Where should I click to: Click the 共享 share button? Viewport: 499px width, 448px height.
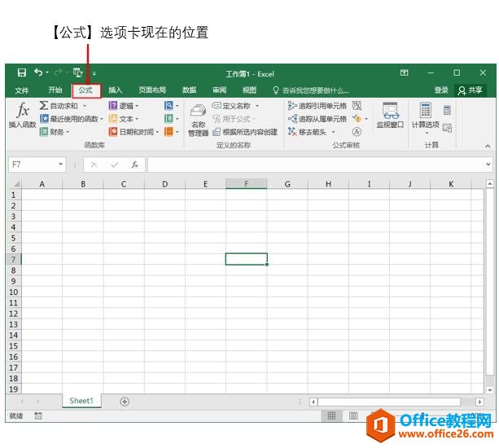coord(470,90)
